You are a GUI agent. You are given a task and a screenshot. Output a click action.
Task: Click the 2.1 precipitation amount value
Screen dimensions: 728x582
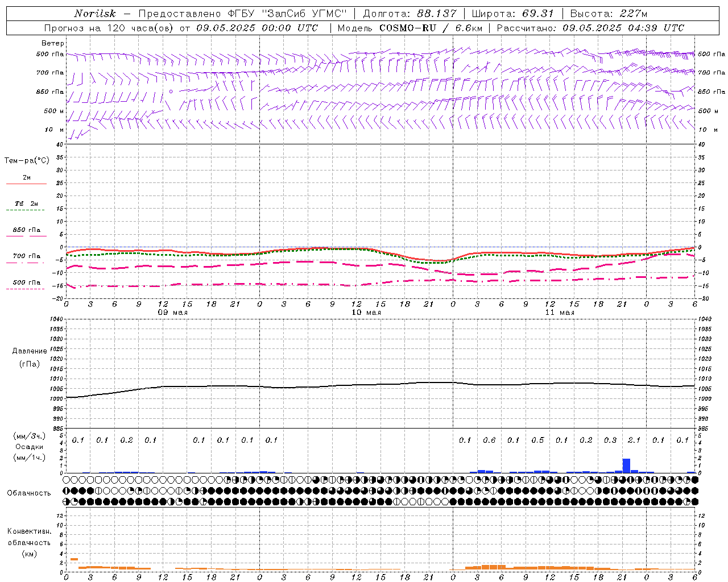[x=634, y=440]
